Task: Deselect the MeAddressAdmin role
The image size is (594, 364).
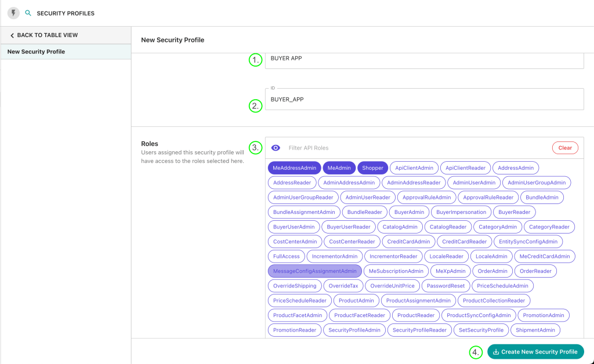Action: click(x=294, y=168)
